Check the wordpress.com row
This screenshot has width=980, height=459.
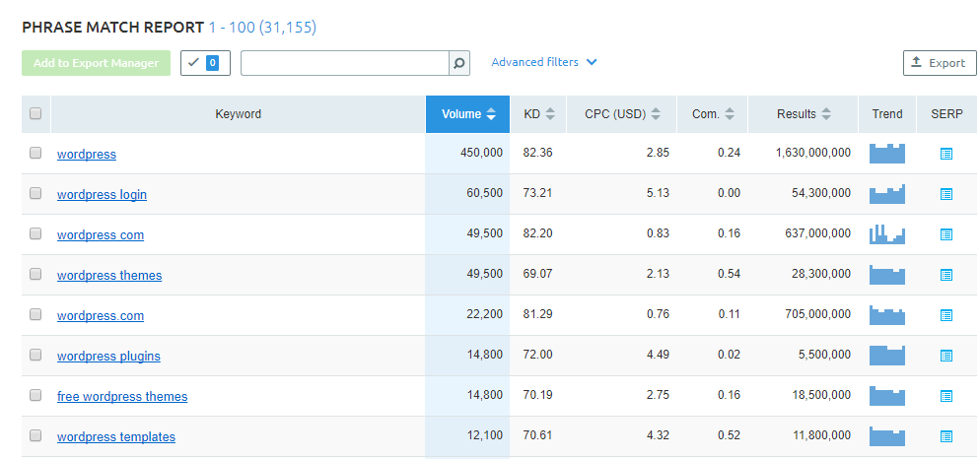point(35,314)
